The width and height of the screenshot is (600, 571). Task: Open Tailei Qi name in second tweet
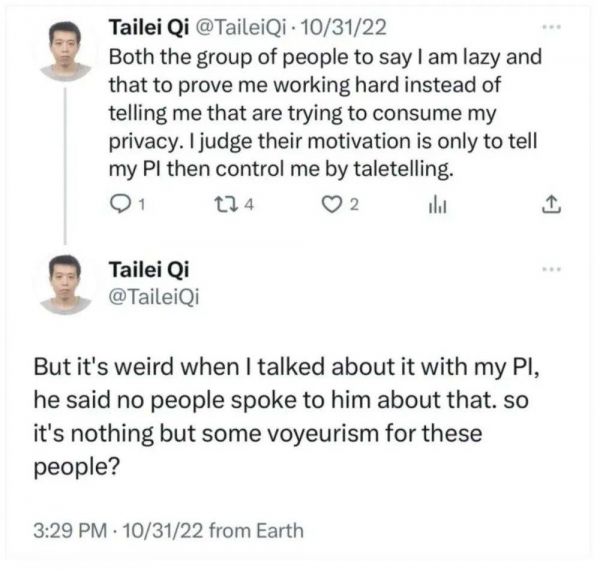148,270
